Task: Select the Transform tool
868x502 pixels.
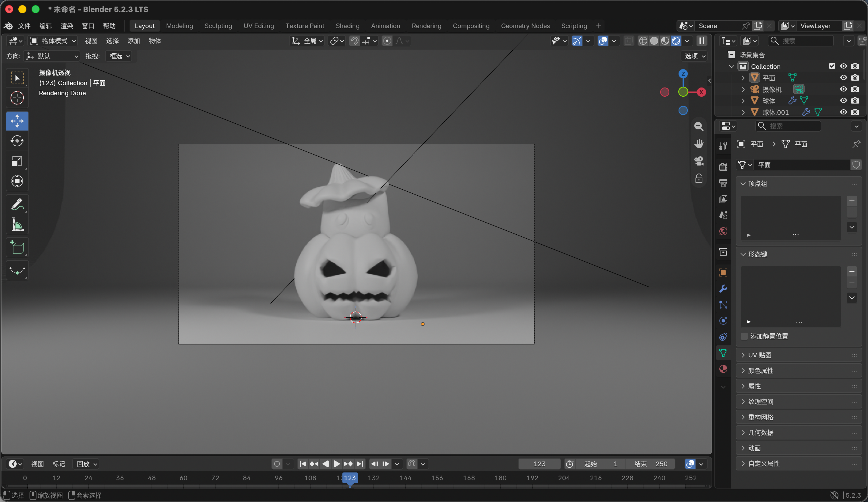Action: coord(17,181)
